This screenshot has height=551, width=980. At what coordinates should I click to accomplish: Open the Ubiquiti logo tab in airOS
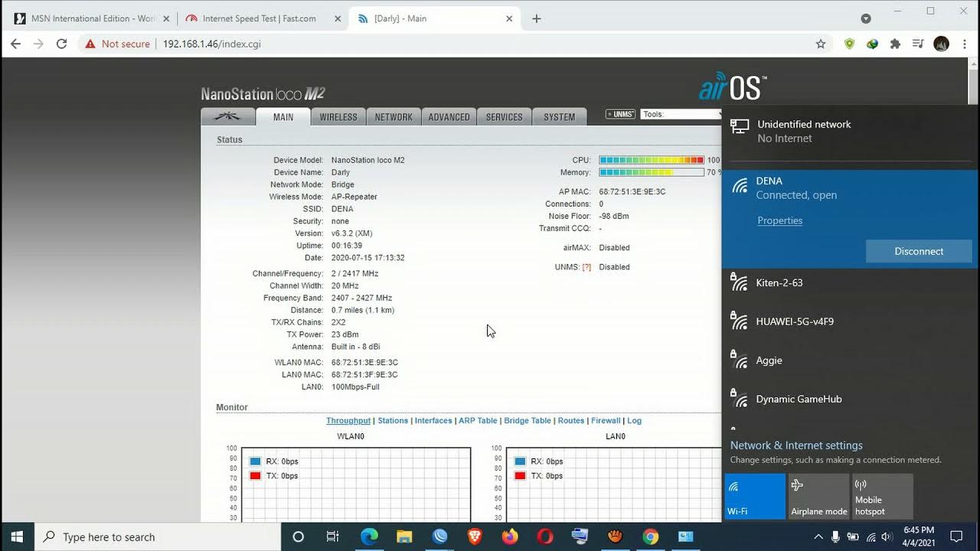click(227, 116)
